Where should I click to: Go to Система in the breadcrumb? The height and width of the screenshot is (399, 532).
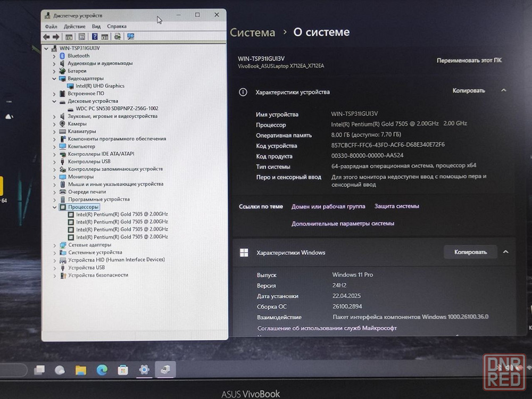tap(252, 32)
